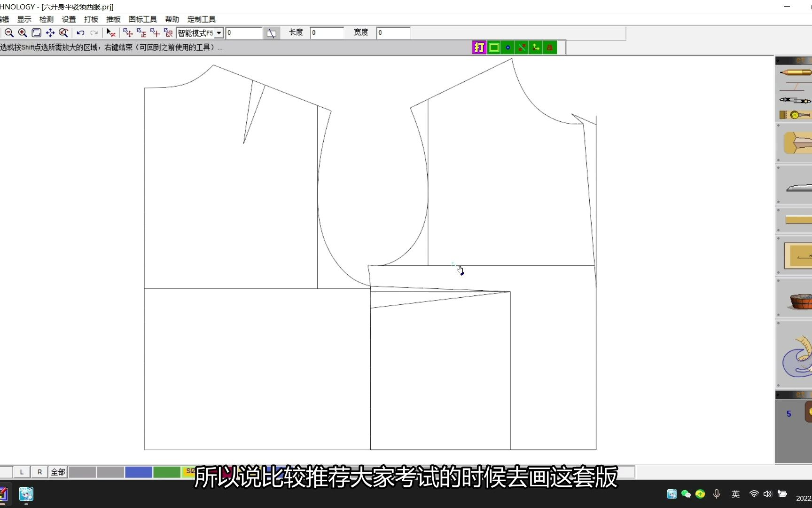Select the yellow ruler bar tool
Screen dimensions: 812x508
798,220
